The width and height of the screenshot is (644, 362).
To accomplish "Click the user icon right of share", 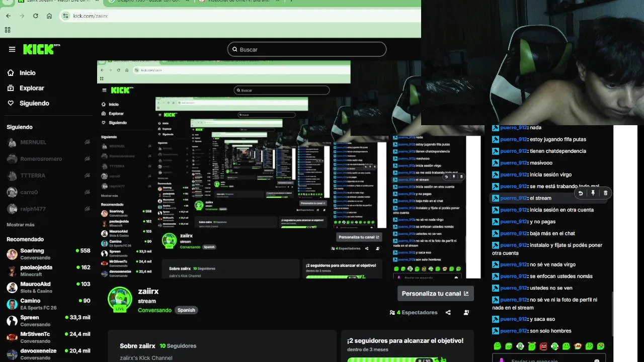I will click(466, 312).
